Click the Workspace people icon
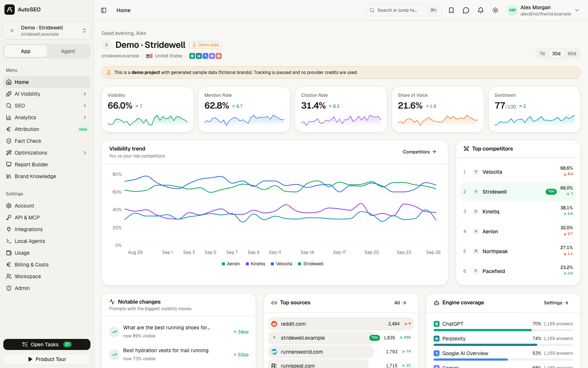This screenshot has width=588, height=368. 9,276
